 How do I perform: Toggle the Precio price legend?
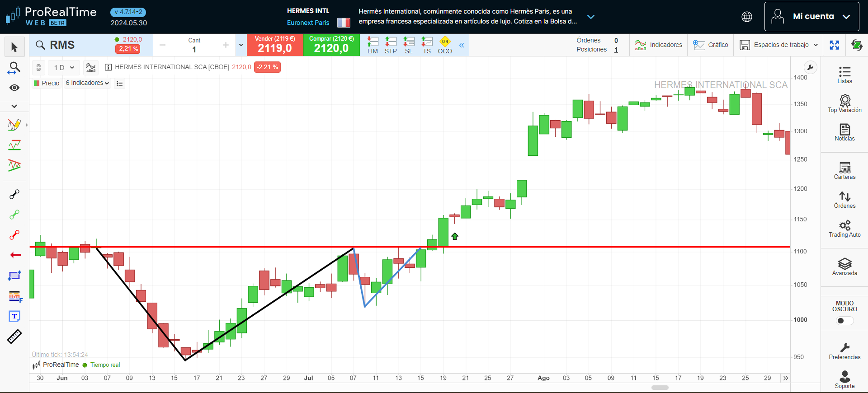[x=47, y=83]
